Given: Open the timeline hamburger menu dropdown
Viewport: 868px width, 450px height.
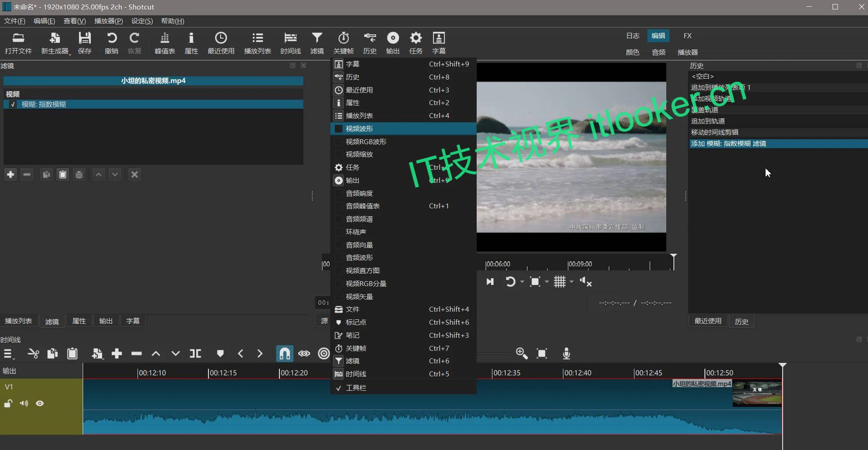Looking at the screenshot, I should point(9,354).
